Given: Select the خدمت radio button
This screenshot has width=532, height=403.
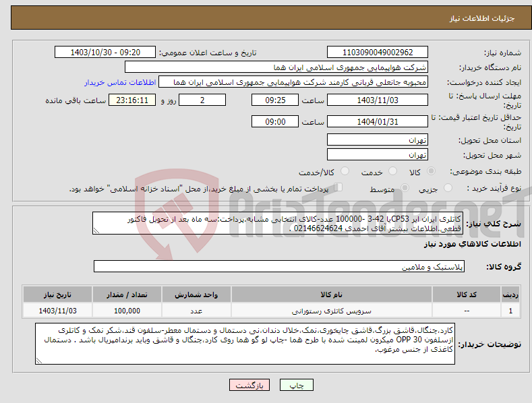Looking at the screenshot, I should pyautogui.click(x=392, y=171).
